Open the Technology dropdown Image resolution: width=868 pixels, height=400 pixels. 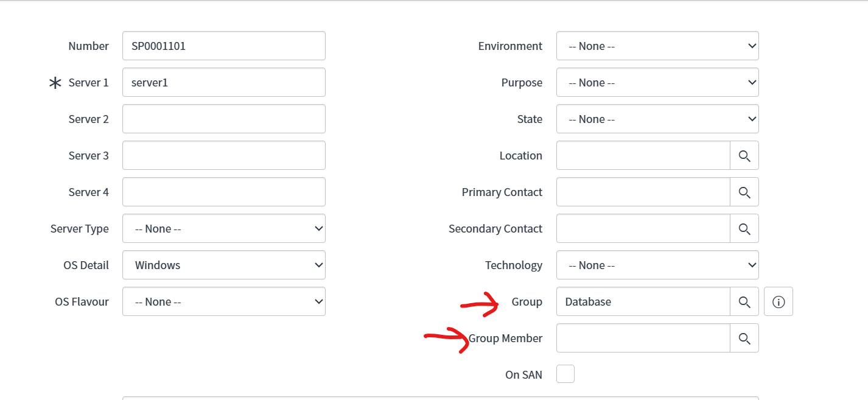tap(657, 265)
